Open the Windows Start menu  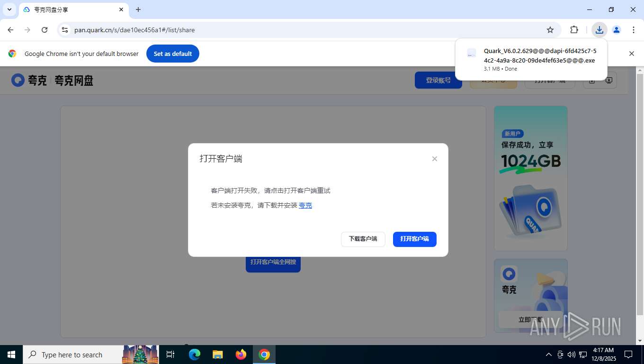11,355
